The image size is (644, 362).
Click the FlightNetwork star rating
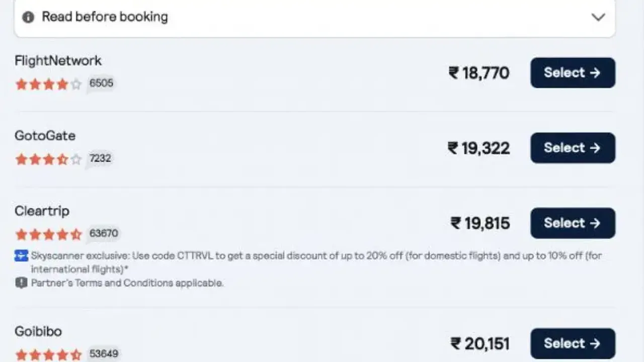point(48,84)
